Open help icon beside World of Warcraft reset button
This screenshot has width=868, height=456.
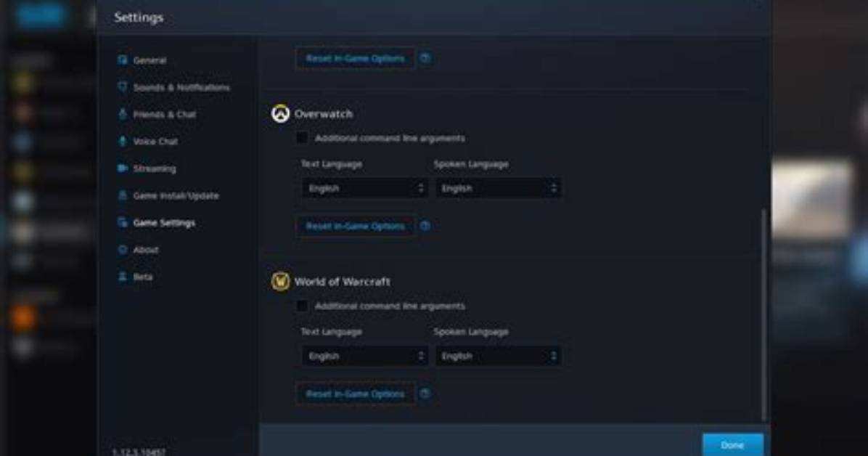coord(425,394)
